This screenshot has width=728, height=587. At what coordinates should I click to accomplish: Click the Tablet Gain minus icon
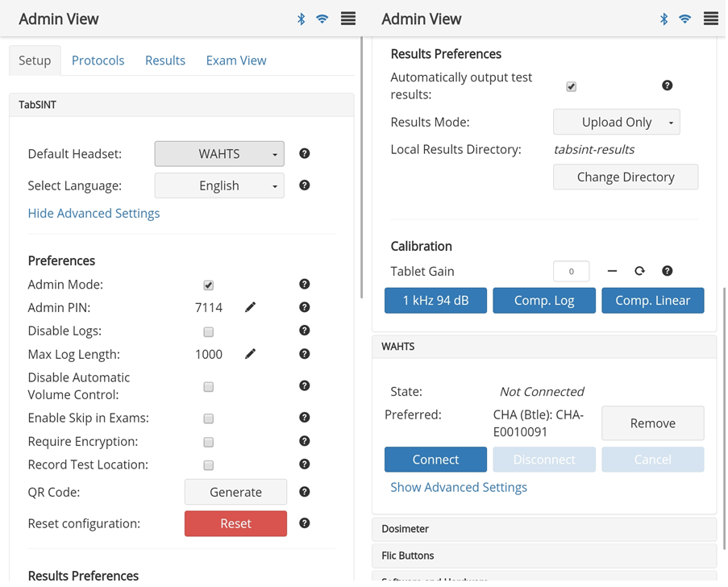click(612, 271)
